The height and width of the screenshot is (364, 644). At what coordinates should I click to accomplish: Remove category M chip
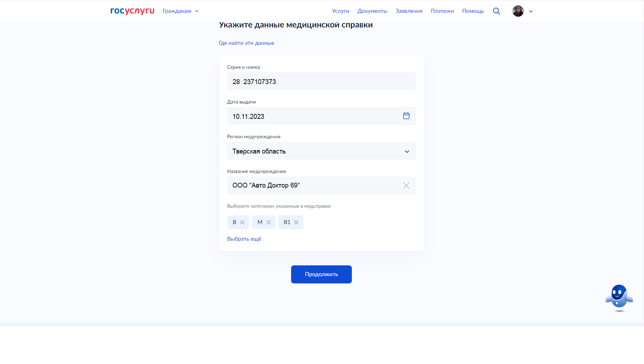pyautogui.click(x=269, y=222)
